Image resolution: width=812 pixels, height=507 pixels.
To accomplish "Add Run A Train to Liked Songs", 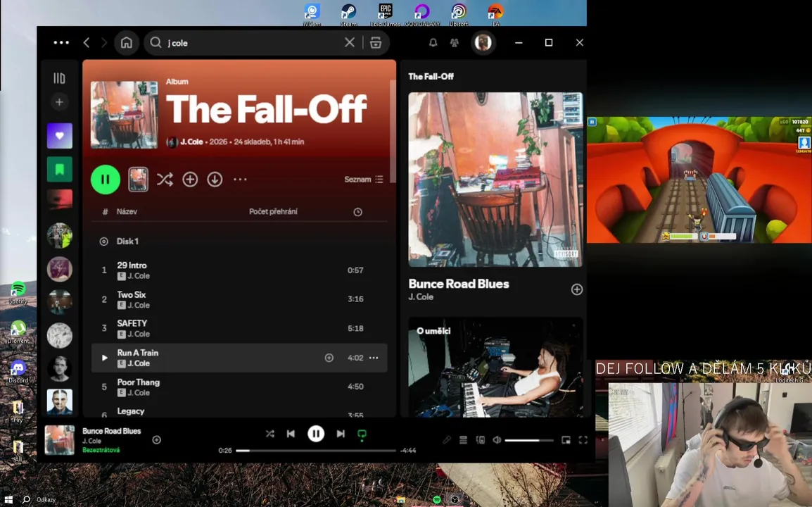I will 329,358.
